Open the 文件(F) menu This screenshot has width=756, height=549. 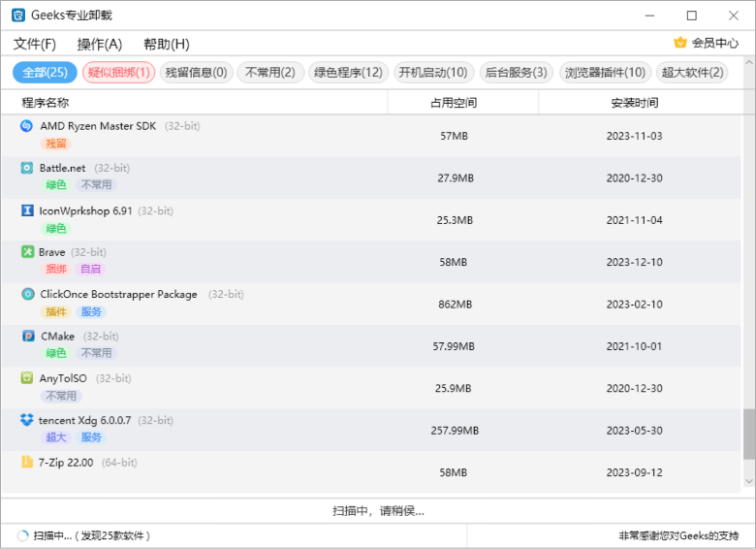tap(35, 44)
